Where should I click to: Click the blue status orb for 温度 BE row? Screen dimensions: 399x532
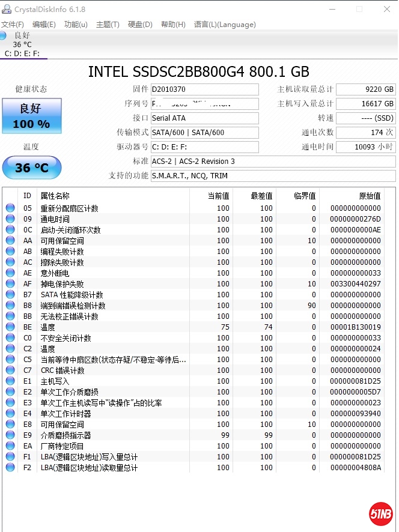pos(10,327)
